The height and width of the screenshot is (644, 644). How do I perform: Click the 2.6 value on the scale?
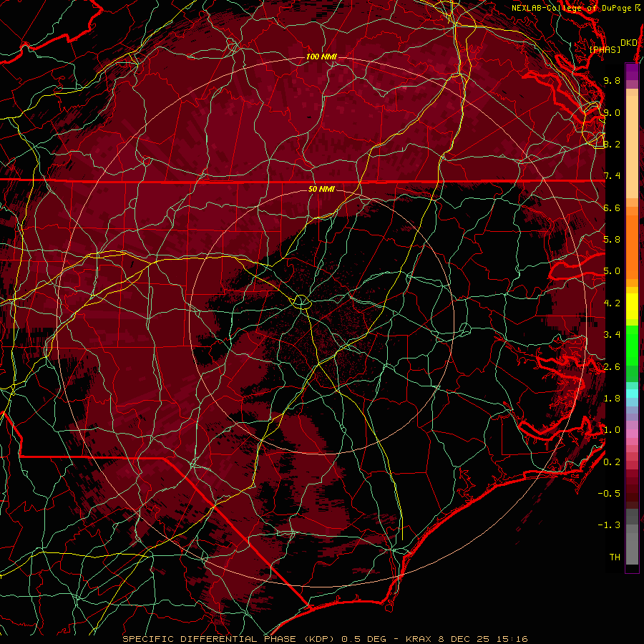tap(612, 367)
